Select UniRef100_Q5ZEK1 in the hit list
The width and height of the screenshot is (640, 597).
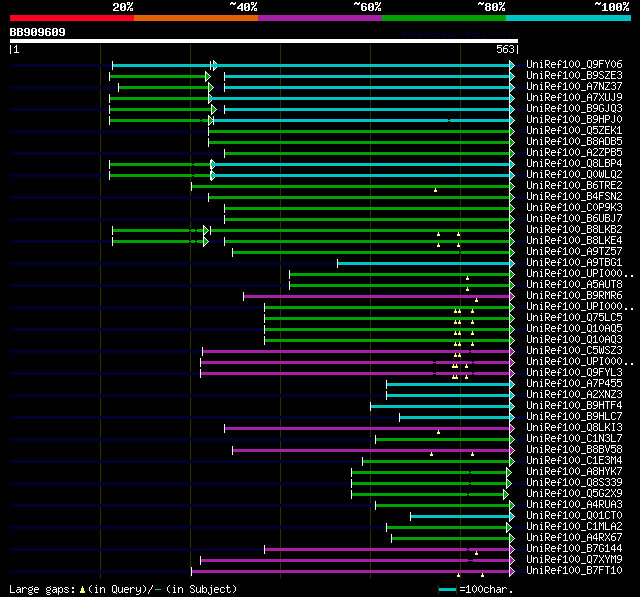[574, 131]
